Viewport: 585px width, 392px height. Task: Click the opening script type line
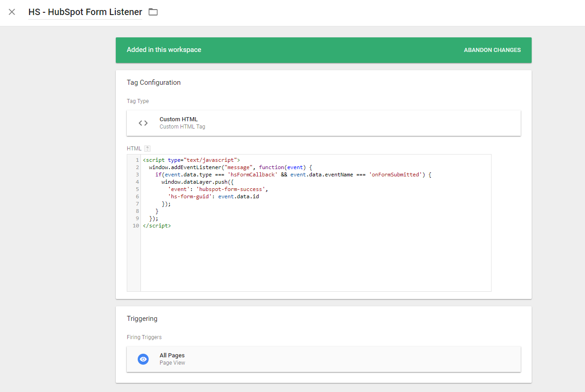(x=192, y=160)
